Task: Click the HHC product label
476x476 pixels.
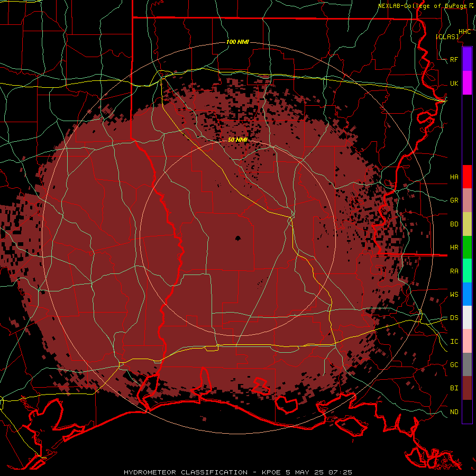Action: click(464, 32)
